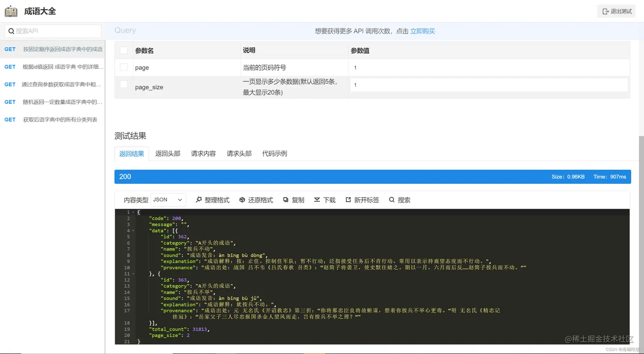Collapse the data array fold at line 4
The height and width of the screenshot is (354, 644).
(x=133, y=231)
